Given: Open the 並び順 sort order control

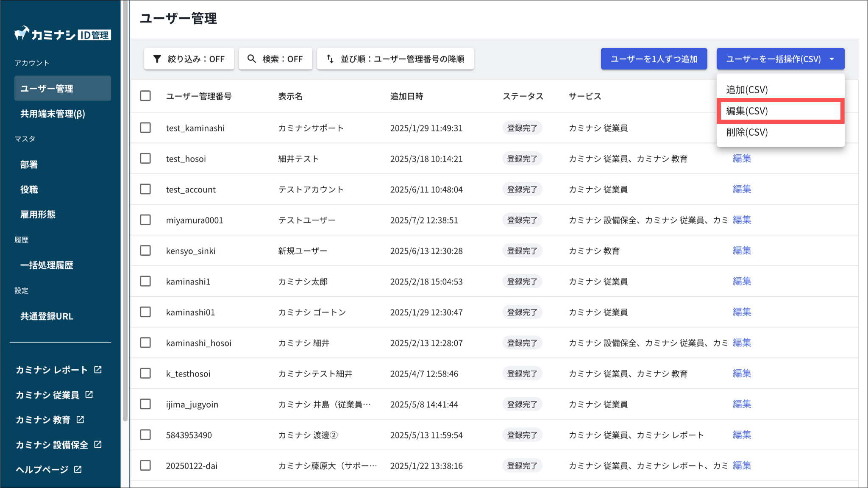Looking at the screenshot, I should 395,59.
